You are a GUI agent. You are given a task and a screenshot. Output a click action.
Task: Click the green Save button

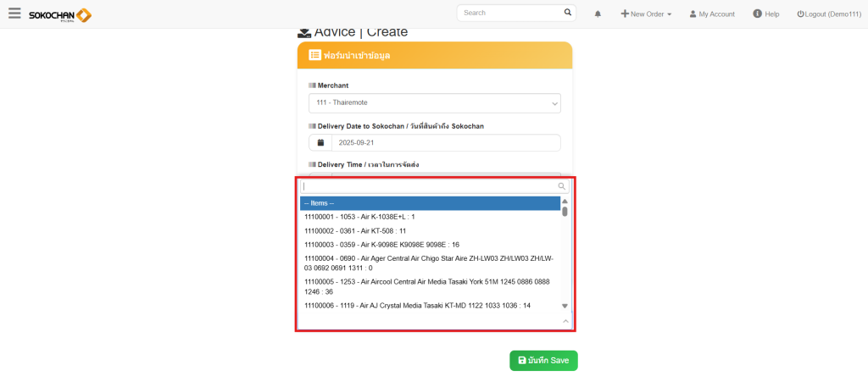[542, 361]
